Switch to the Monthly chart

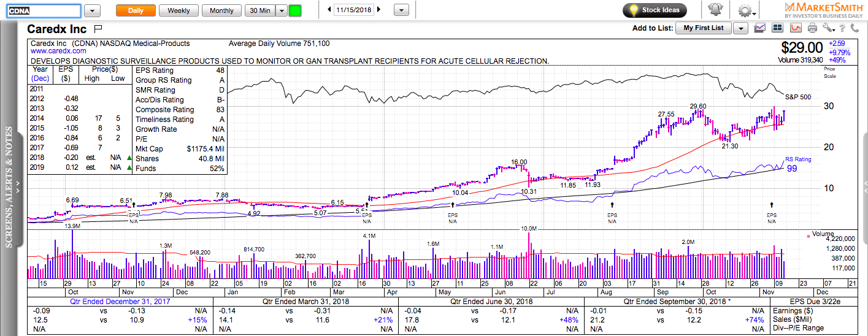point(221,10)
